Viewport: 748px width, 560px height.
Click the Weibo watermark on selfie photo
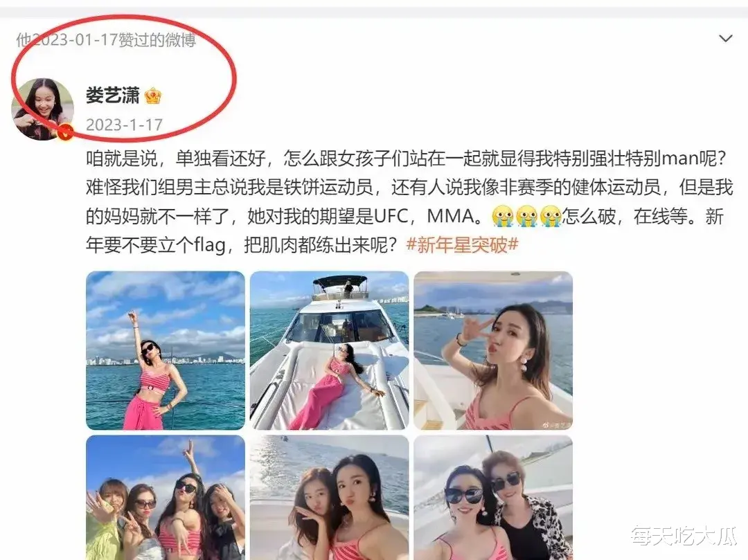point(557,424)
